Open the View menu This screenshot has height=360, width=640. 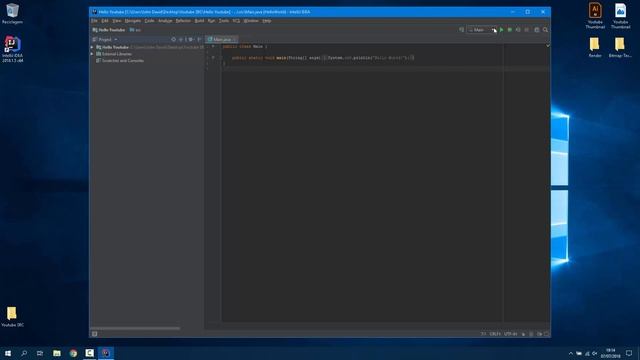(x=117, y=21)
